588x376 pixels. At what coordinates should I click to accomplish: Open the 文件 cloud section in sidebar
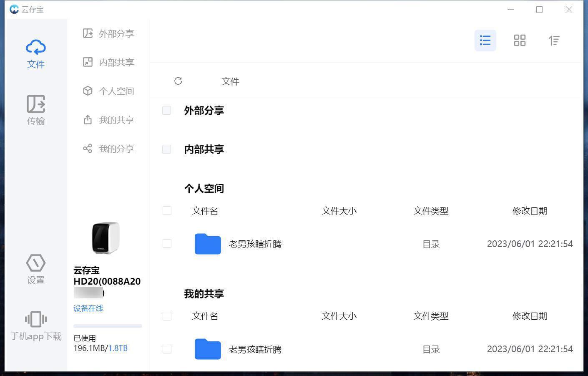pyautogui.click(x=36, y=54)
